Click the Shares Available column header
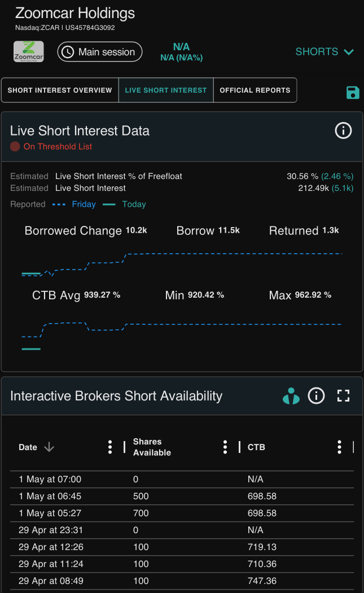364x593 pixels. 152,447
